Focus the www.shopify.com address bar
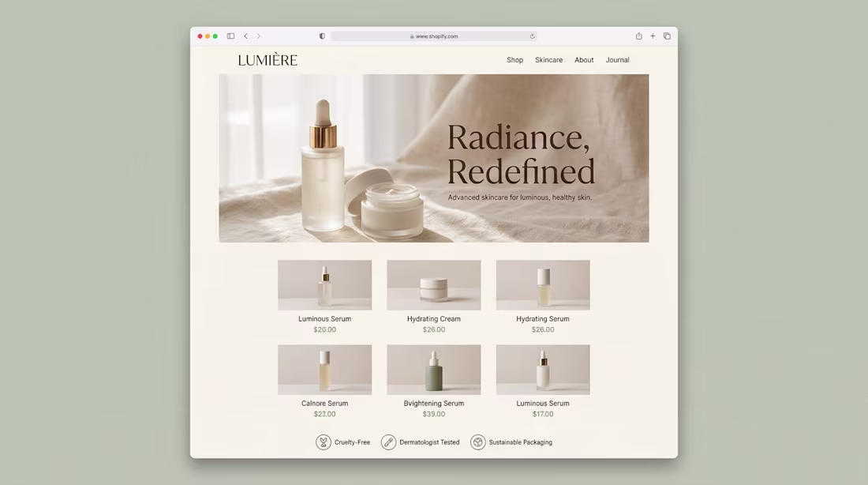 pyautogui.click(x=434, y=36)
